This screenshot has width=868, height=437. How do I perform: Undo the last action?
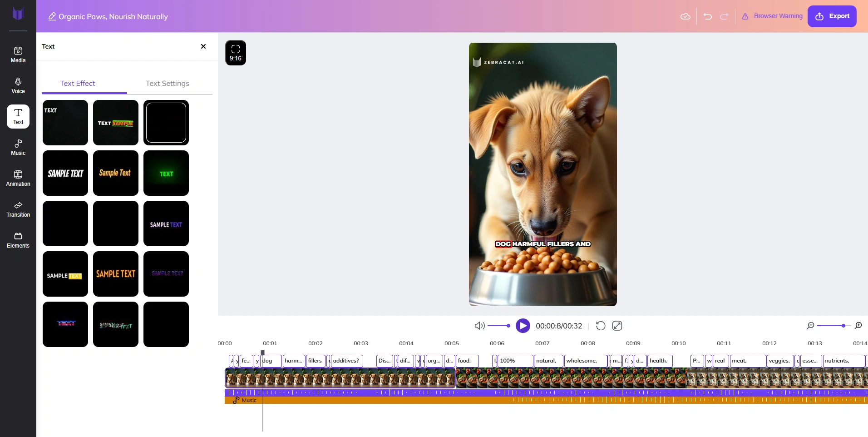(708, 16)
